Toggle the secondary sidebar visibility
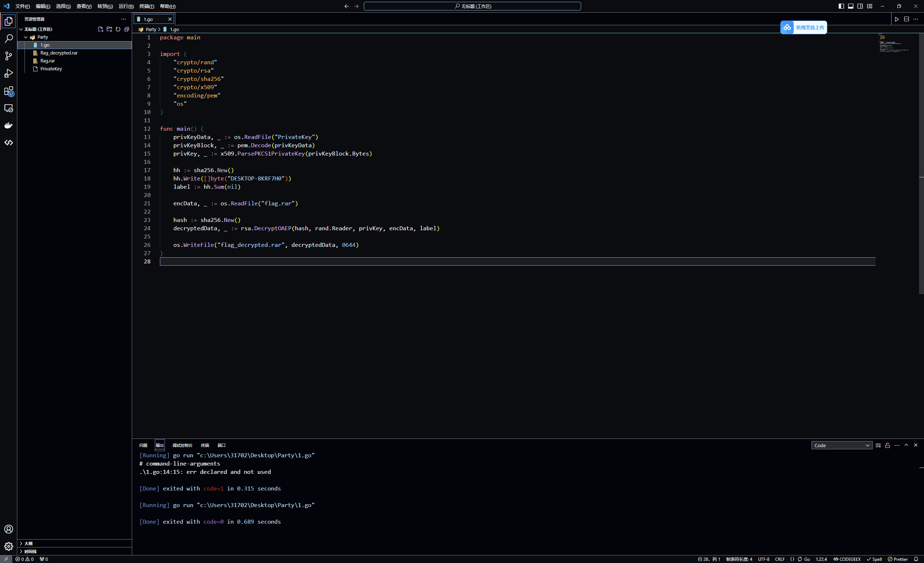Viewport: 924px width, 563px height. (x=860, y=6)
